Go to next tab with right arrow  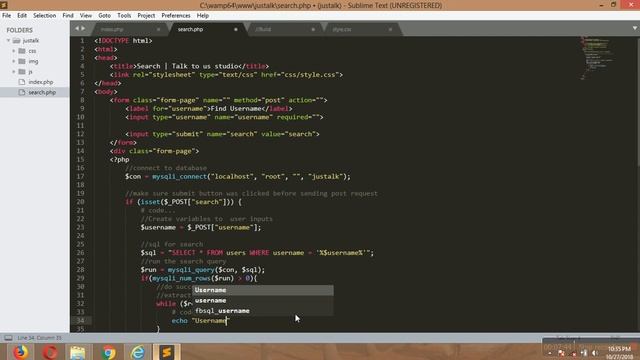[83, 29]
